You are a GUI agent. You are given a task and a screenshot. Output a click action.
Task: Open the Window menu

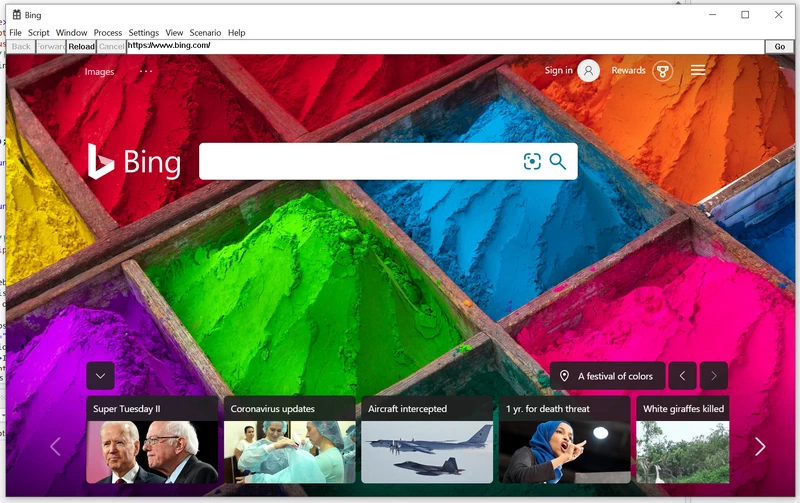coord(71,33)
